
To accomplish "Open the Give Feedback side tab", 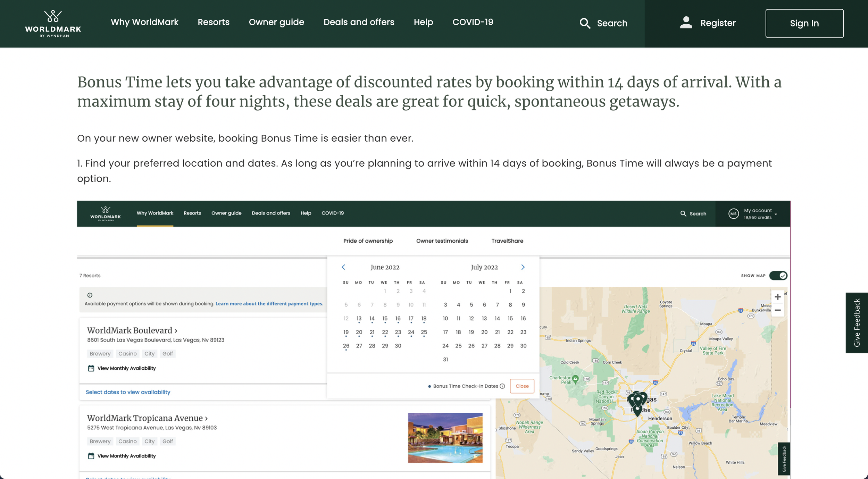I will tap(857, 323).
